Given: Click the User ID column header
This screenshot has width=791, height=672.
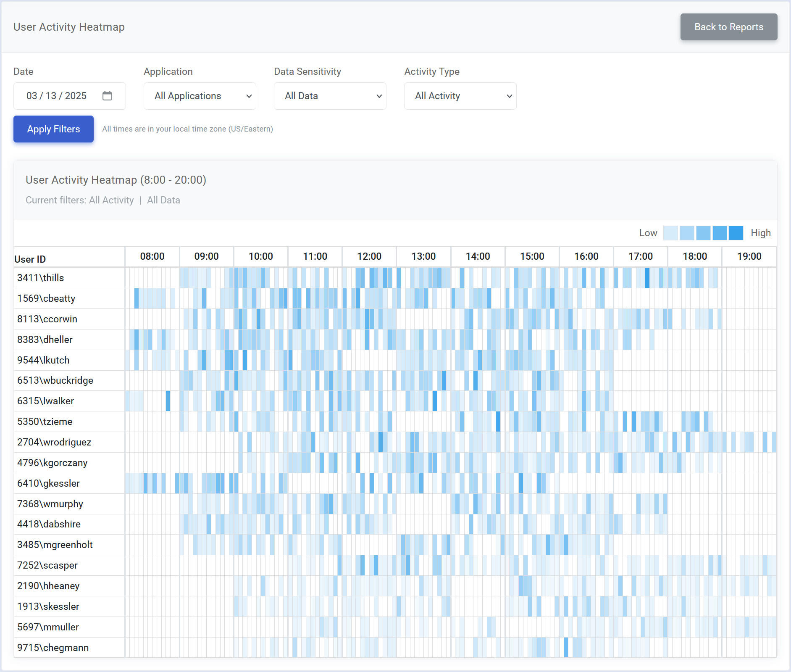Looking at the screenshot, I should (30, 259).
